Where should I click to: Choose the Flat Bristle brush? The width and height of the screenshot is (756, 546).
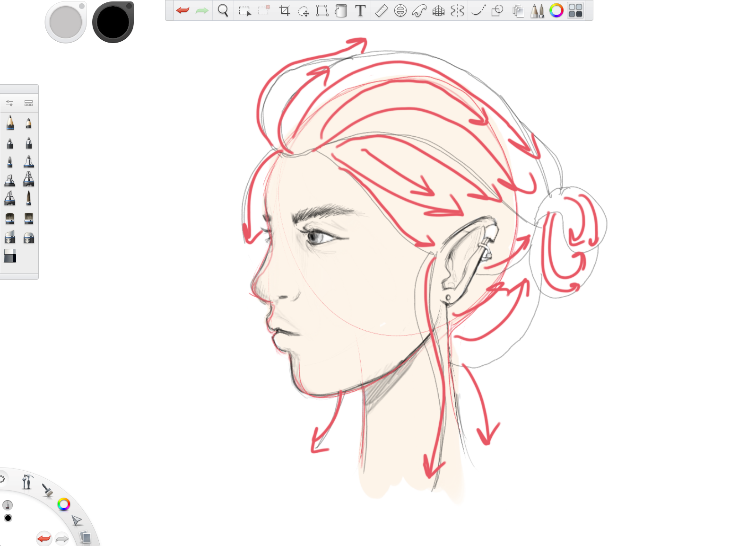tap(28, 219)
